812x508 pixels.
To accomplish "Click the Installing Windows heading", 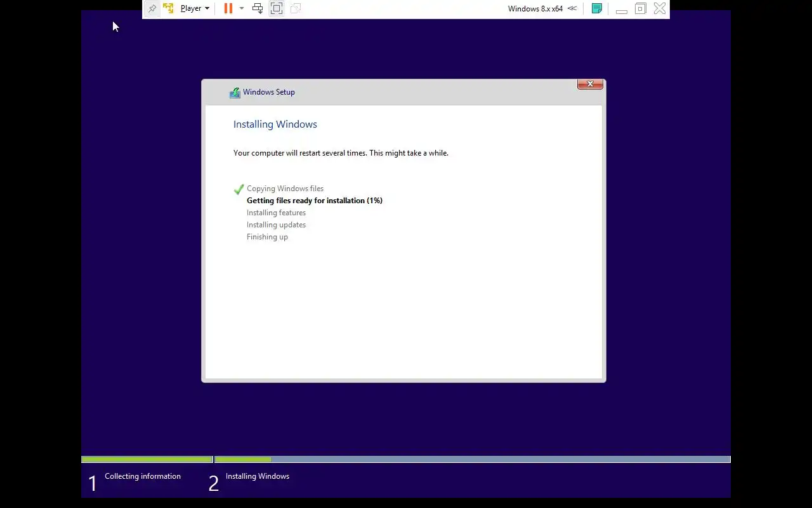I will [275, 124].
